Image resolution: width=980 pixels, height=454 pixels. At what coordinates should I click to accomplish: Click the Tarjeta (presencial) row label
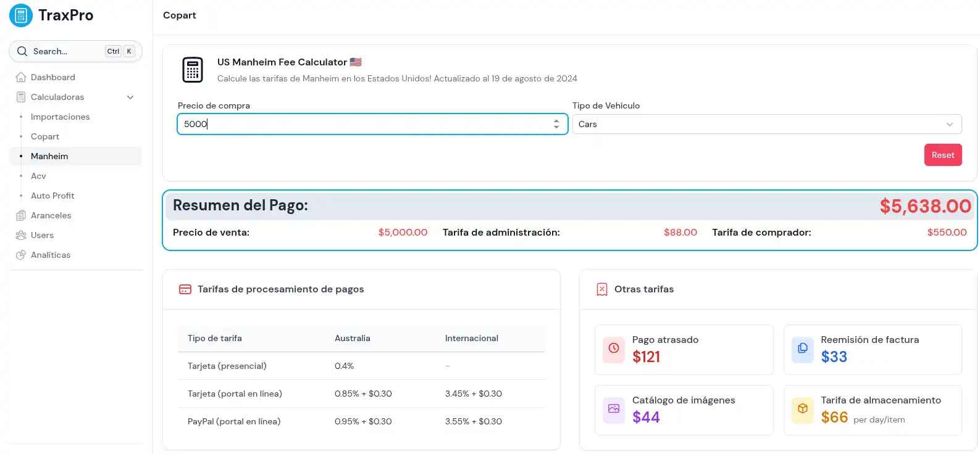(x=227, y=366)
